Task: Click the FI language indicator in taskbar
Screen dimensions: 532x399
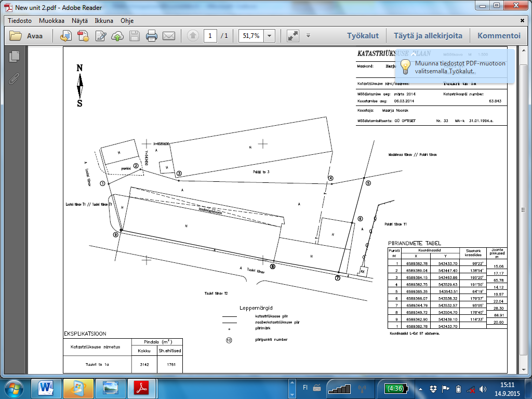Action: tap(305, 388)
